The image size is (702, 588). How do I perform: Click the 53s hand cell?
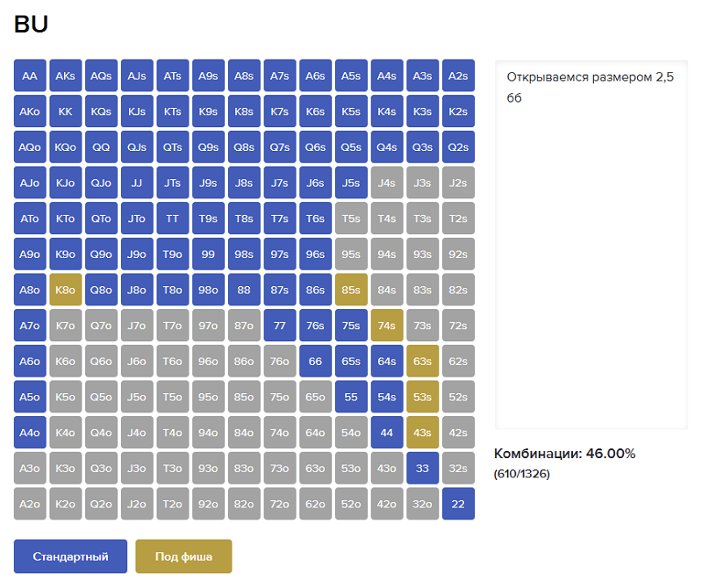click(422, 397)
